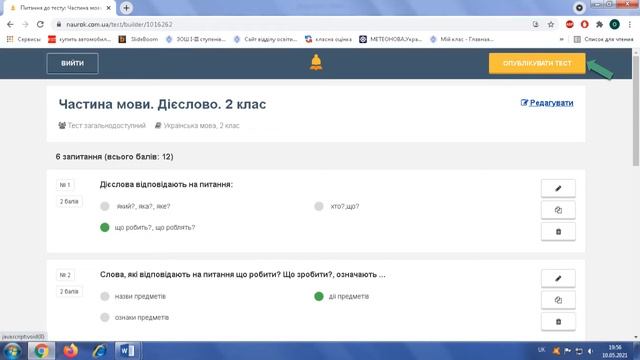Click the page install icon in the address bar
The width and height of the screenshot is (640, 360).
point(536,24)
